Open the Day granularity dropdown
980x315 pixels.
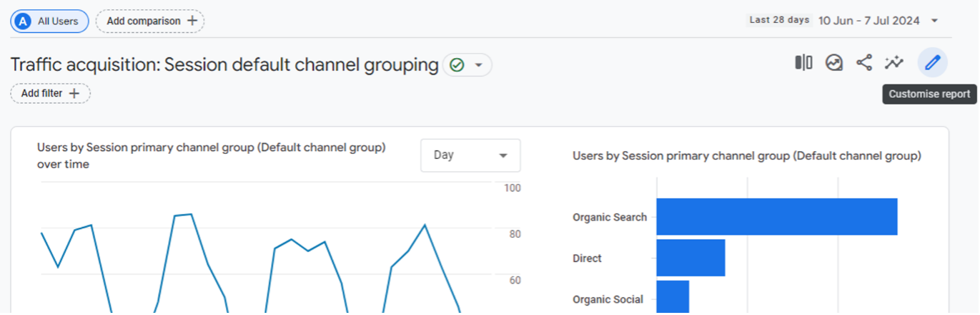tap(470, 155)
